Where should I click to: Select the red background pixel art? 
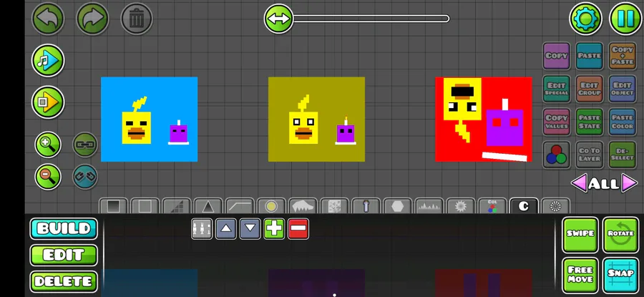[x=484, y=119]
